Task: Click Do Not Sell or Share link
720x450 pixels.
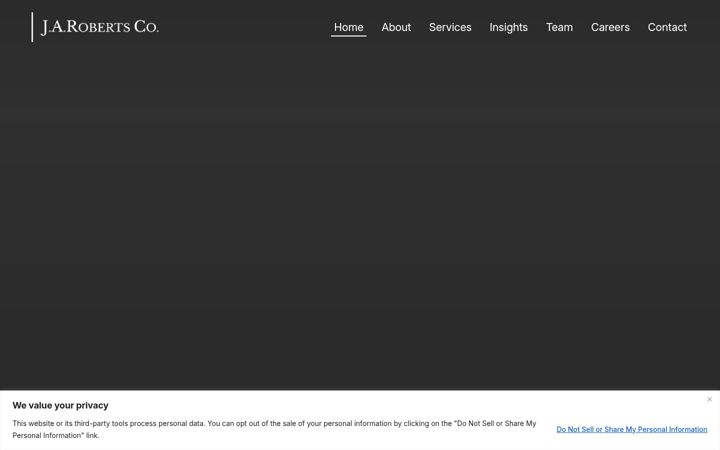Action: (x=632, y=429)
